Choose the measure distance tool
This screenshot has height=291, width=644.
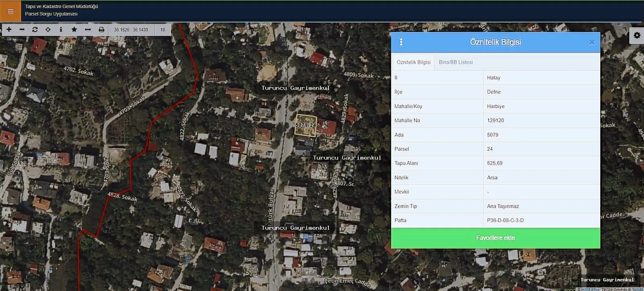(x=88, y=29)
